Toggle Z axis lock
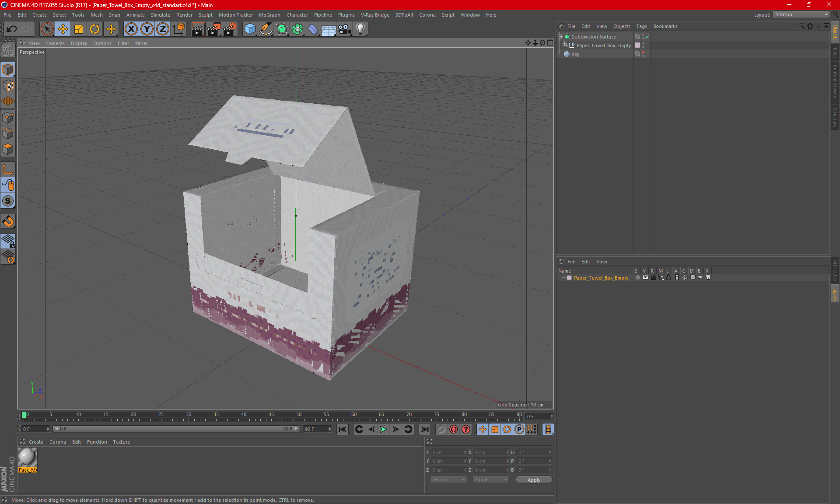 coord(163,29)
